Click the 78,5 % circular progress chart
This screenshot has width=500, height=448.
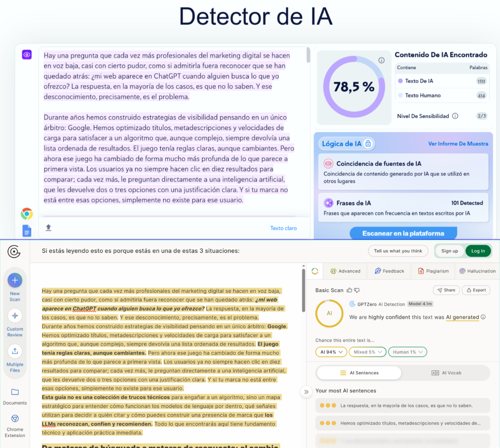tap(354, 87)
